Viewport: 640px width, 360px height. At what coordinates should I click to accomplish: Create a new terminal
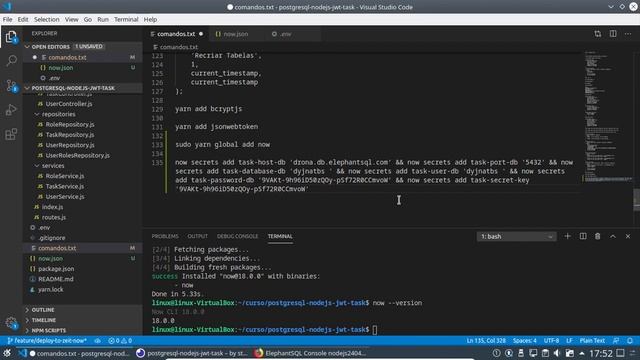(567, 236)
